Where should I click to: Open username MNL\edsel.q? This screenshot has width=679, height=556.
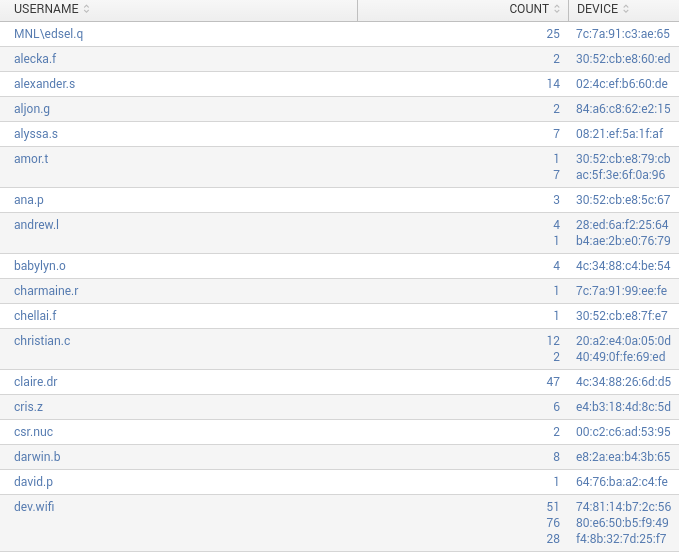[49, 34]
